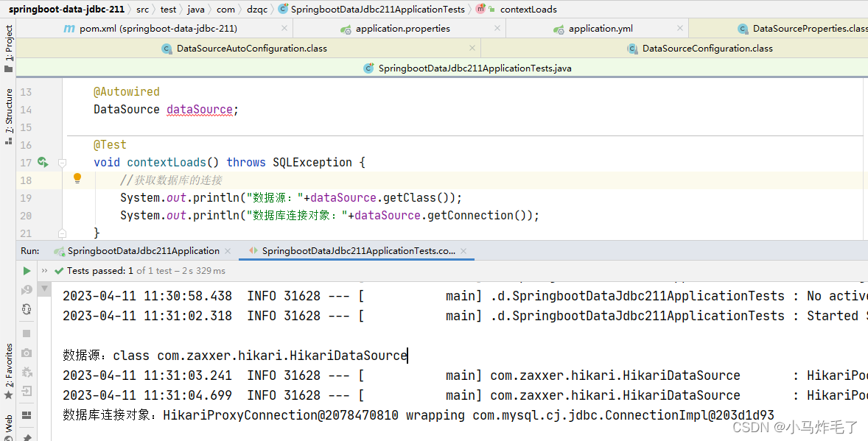Viewport: 868px width, 441px height.
Task: Collapse the contextLoads method fold marker at line 17
Action: pyautogui.click(x=62, y=163)
